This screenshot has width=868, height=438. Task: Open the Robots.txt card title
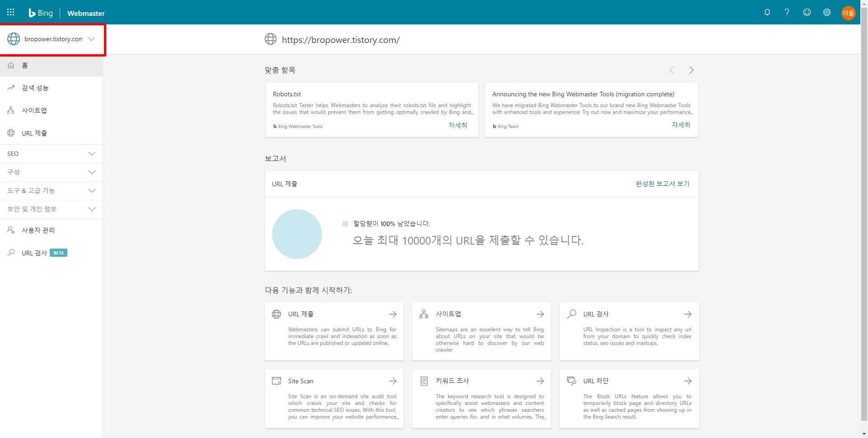(287, 94)
